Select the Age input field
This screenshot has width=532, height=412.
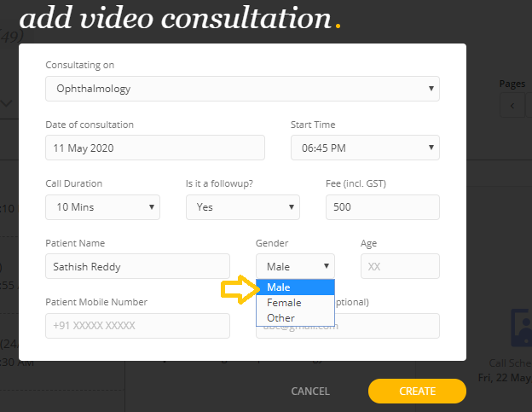[400, 266]
